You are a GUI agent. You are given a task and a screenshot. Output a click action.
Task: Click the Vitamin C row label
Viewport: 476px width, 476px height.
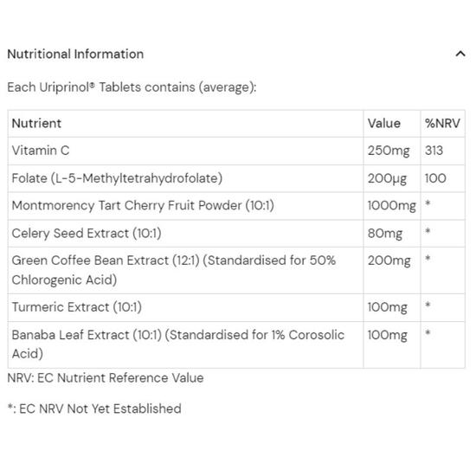tap(41, 151)
